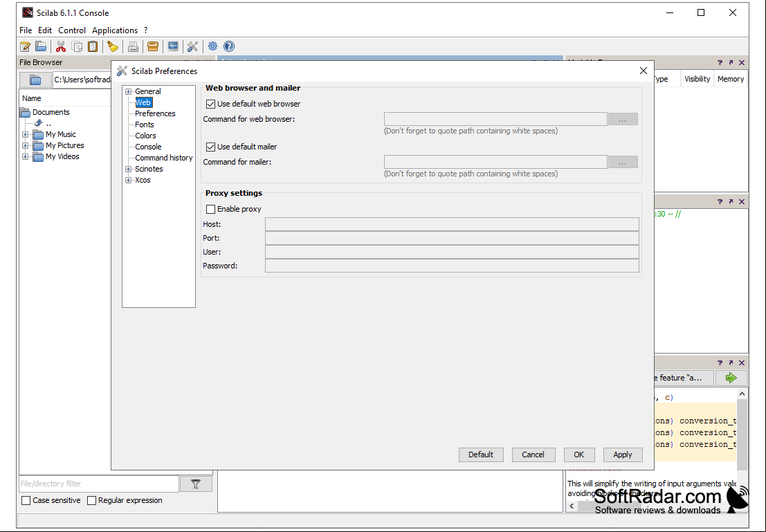The height and width of the screenshot is (532, 766).
Task: Open help for the Command History panel
Action: [x=720, y=202]
